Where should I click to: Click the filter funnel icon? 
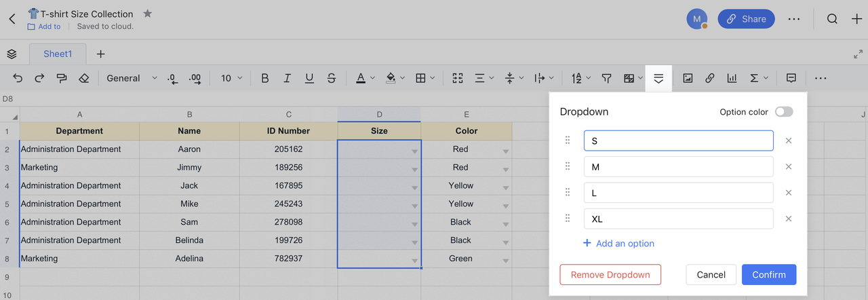click(607, 78)
